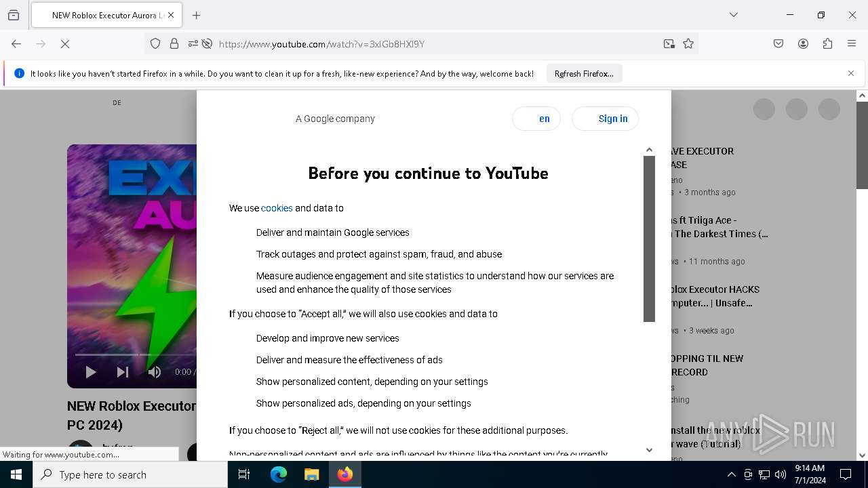The image size is (868, 488).
Task: Open the Firefox View recent browsing icon
Action: pos(14,15)
